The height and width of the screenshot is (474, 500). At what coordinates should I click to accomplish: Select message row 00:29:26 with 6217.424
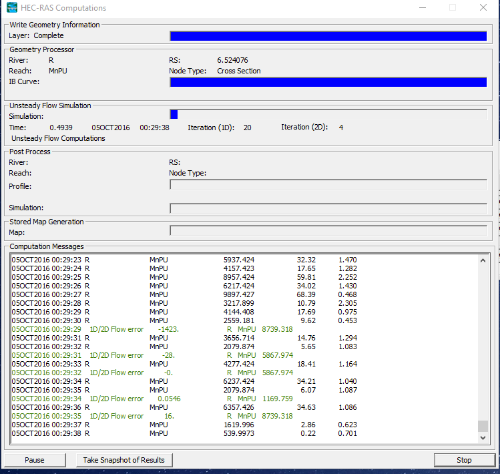(x=184, y=286)
